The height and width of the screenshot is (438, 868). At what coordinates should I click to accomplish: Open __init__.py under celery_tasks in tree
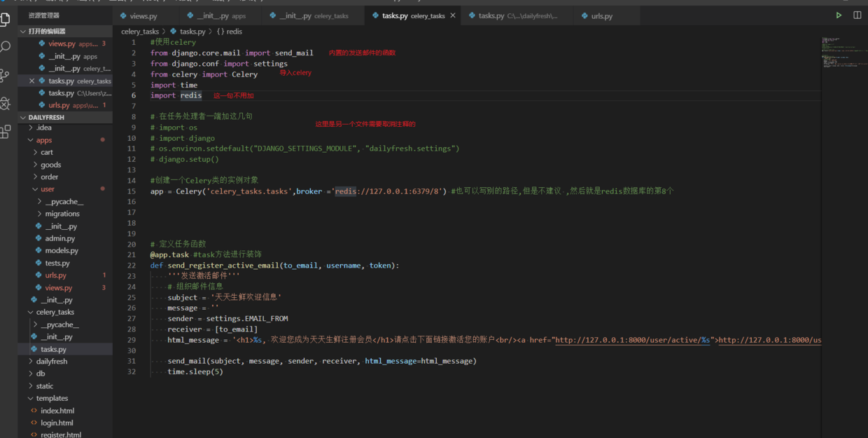pos(65,336)
